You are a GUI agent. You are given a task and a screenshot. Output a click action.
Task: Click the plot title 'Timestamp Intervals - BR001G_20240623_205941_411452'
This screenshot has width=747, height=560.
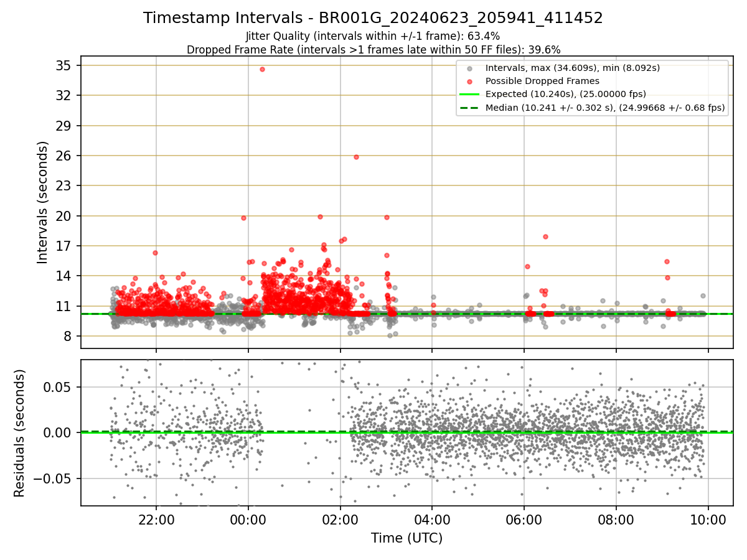pyautogui.click(x=373, y=18)
